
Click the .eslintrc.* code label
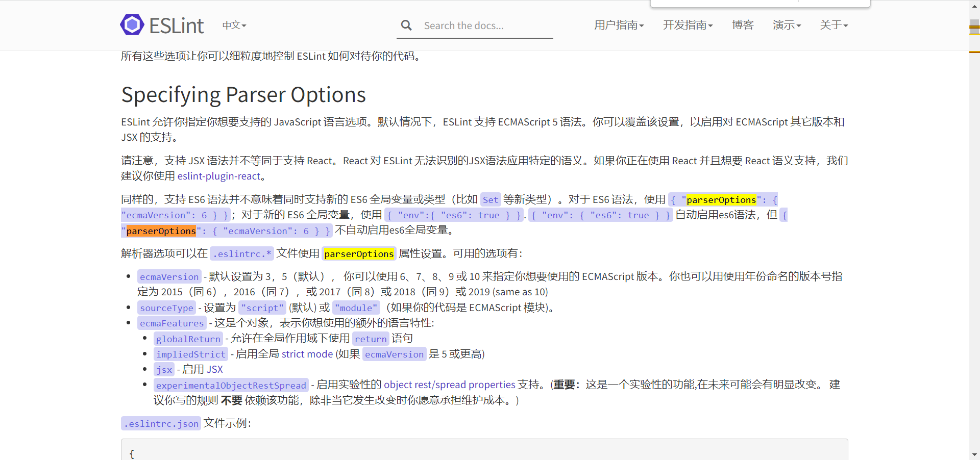[241, 253]
